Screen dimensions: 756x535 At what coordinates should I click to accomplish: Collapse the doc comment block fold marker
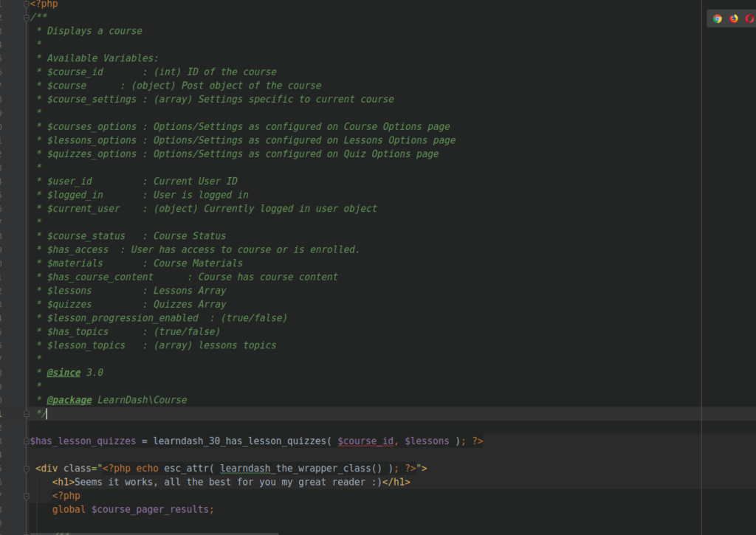click(27, 17)
